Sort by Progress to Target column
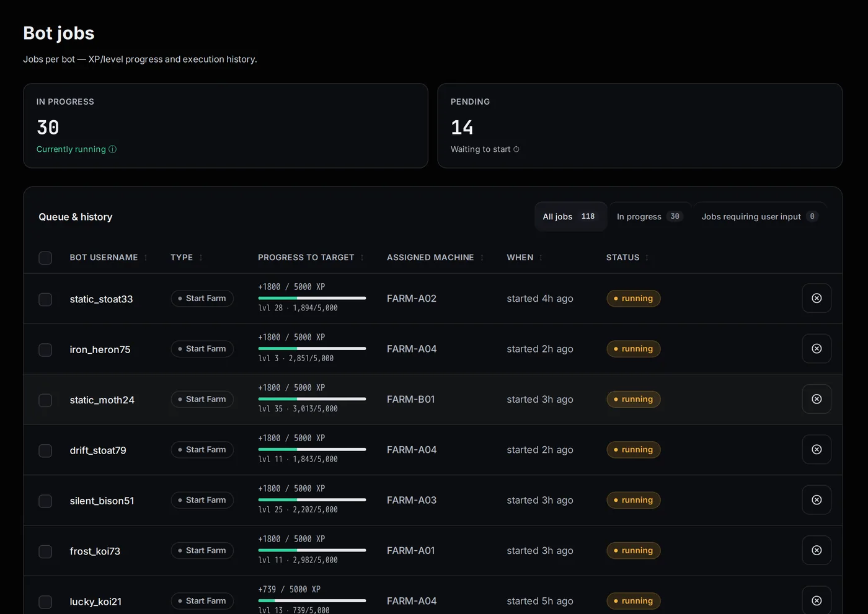Image resolution: width=868 pixels, height=614 pixels. pyautogui.click(x=311, y=257)
